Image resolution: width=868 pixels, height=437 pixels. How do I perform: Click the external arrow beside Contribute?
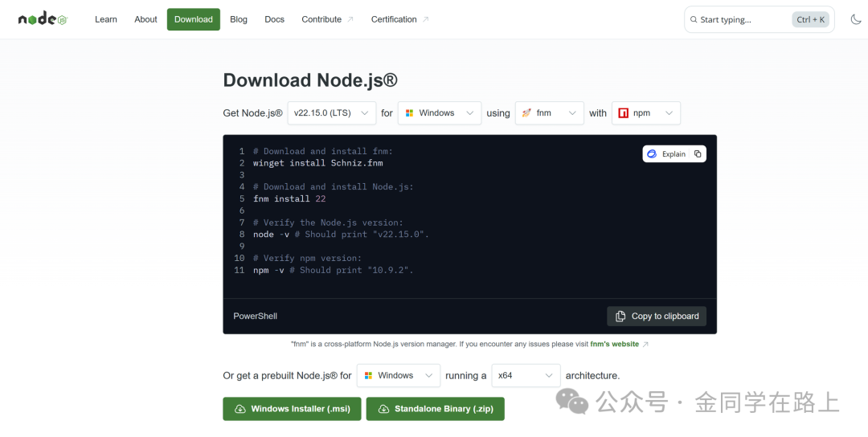(x=350, y=19)
